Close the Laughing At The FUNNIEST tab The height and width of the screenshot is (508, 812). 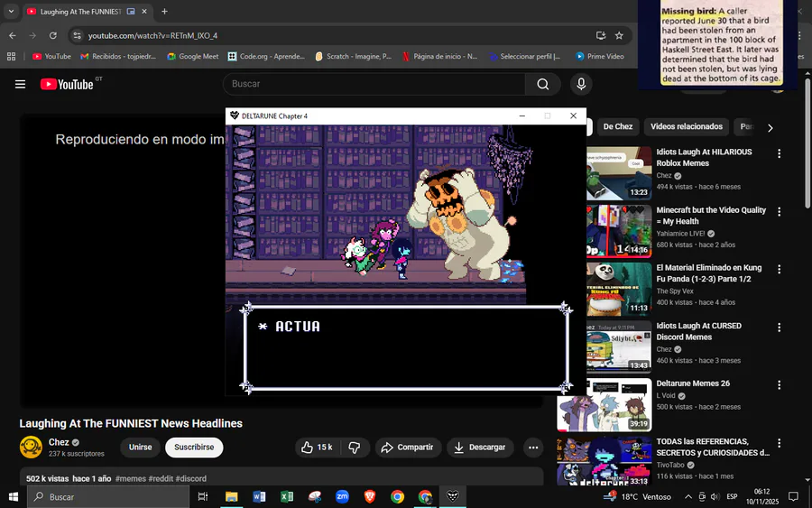click(x=144, y=12)
